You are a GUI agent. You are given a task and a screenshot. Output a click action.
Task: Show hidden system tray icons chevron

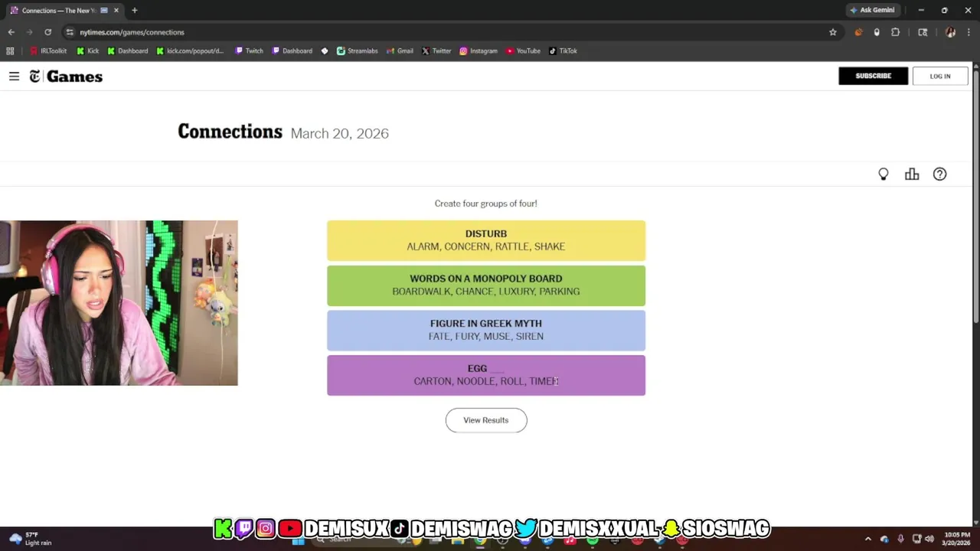coord(867,539)
